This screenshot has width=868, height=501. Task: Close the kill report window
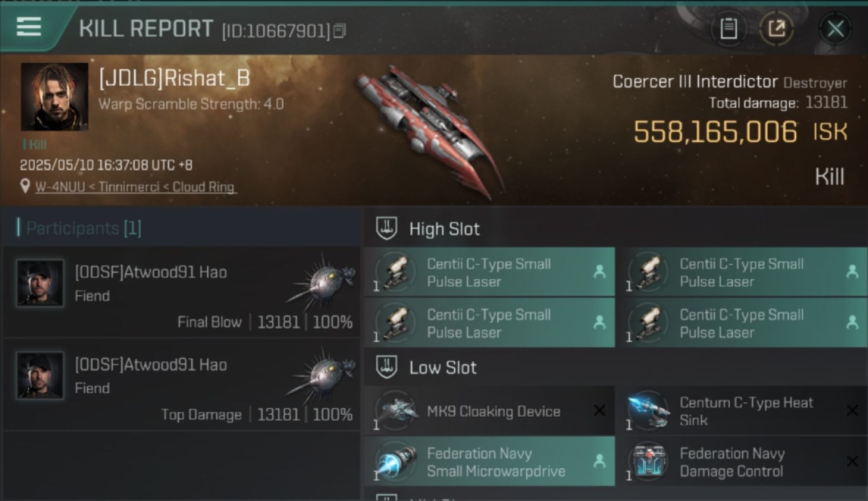835,29
